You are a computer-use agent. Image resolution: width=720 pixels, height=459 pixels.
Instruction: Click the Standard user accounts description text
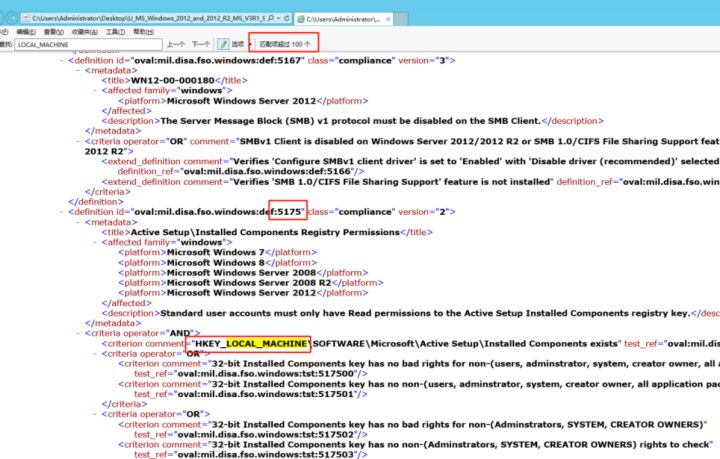pyautogui.click(x=425, y=313)
